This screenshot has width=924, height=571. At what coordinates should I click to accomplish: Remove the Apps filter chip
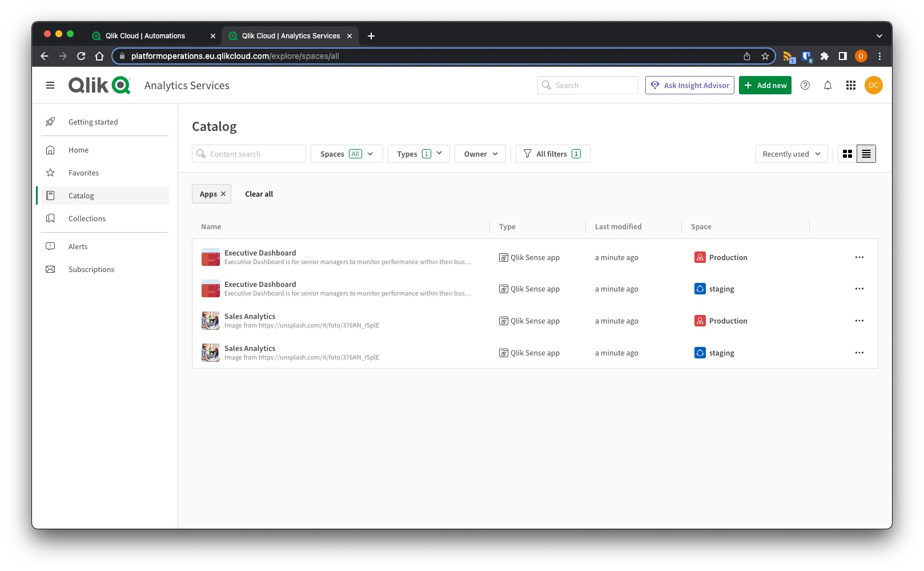(x=223, y=194)
